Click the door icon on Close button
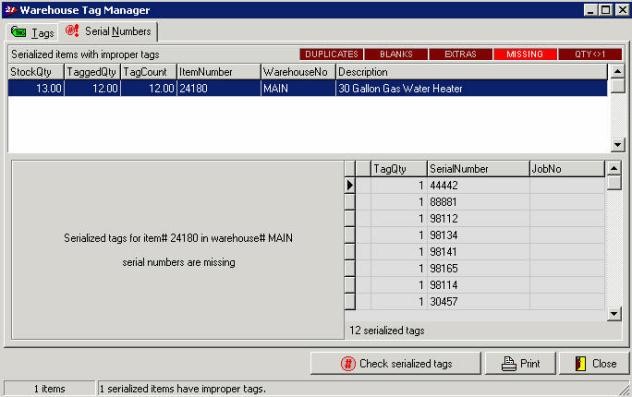 [580, 364]
